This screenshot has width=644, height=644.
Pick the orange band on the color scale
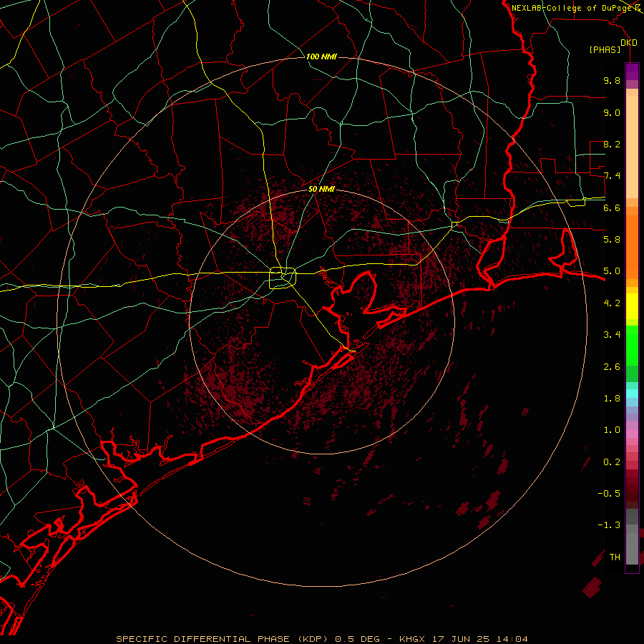pos(632,246)
